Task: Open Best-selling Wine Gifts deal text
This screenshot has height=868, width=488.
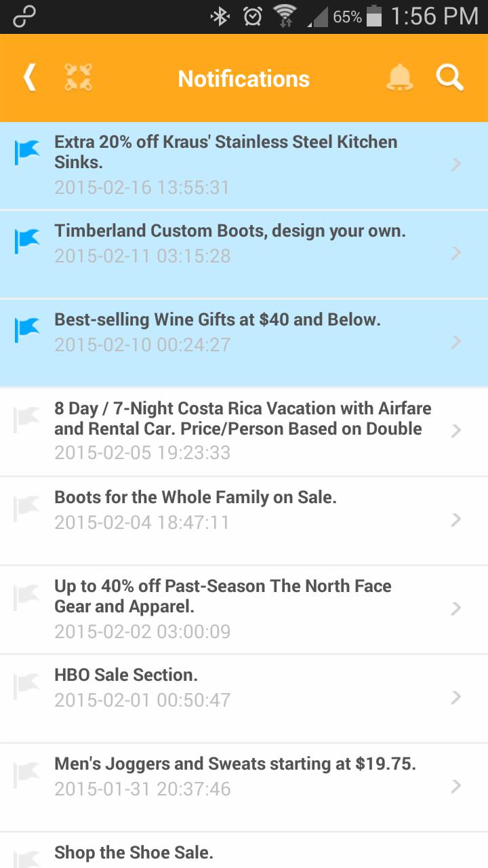Action: (217, 319)
